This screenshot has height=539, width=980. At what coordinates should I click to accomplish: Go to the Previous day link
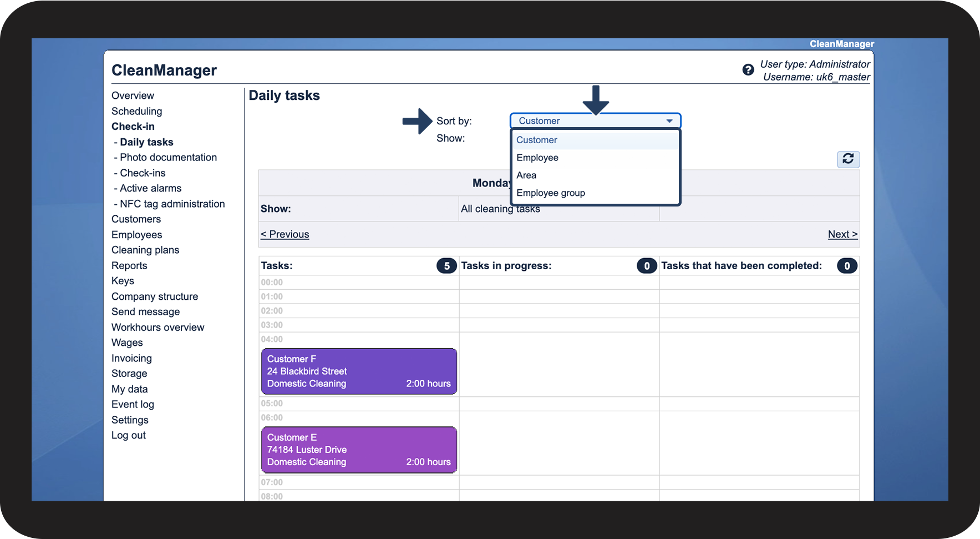pyautogui.click(x=285, y=234)
